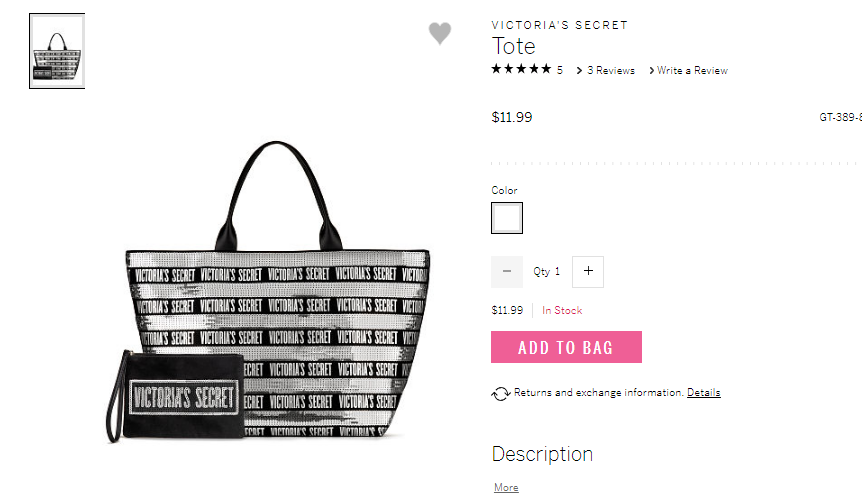This screenshot has height=500, width=862.
Task: Click the five-star rating stars
Action: click(x=521, y=69)
